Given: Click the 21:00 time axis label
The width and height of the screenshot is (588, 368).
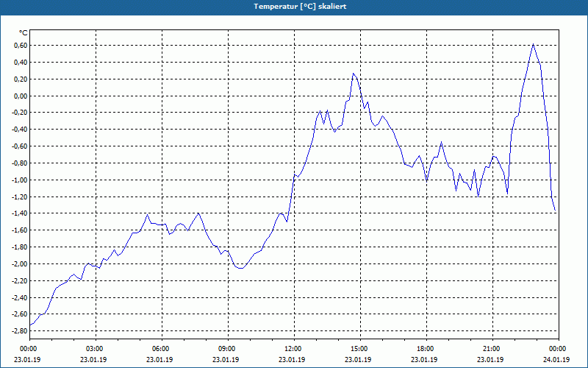Looking at the screenshot, I should (x=492, y=349).
